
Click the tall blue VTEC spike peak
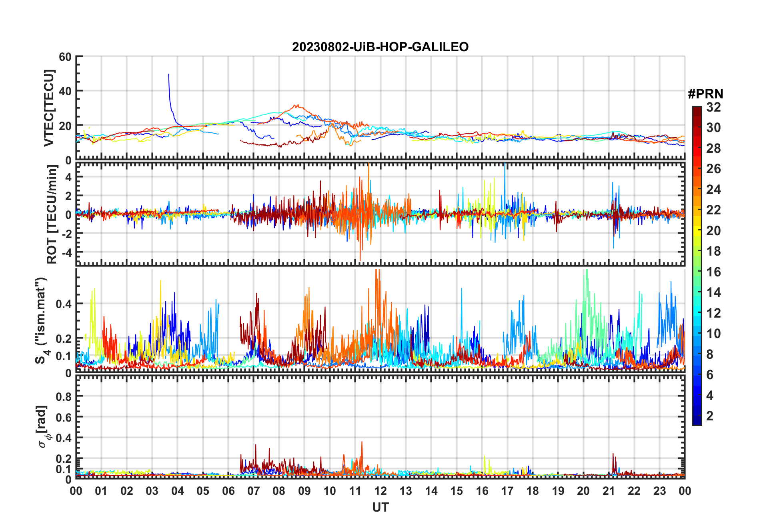[x=168, y=75]
